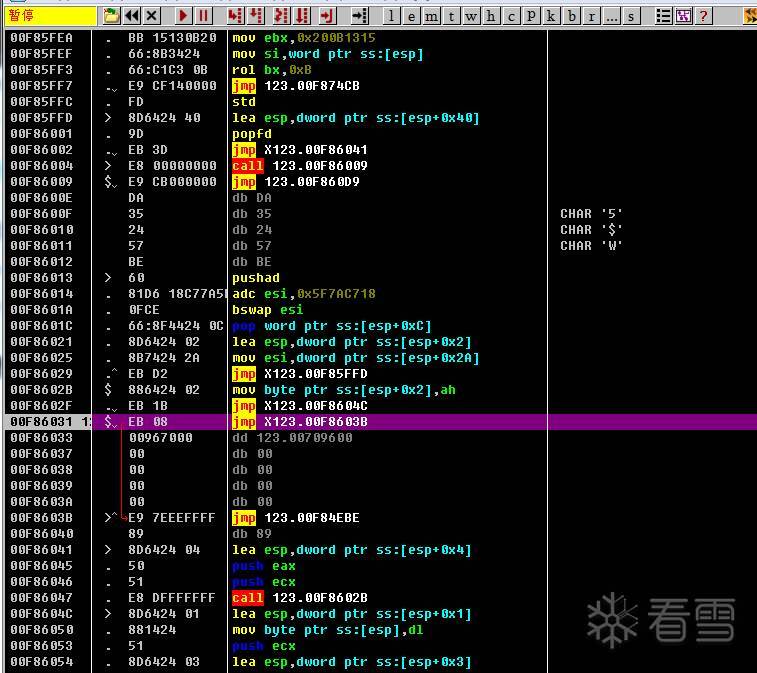Click 'lea esp,dword ptr ss:[esp+0x40]' instruction

355,118
